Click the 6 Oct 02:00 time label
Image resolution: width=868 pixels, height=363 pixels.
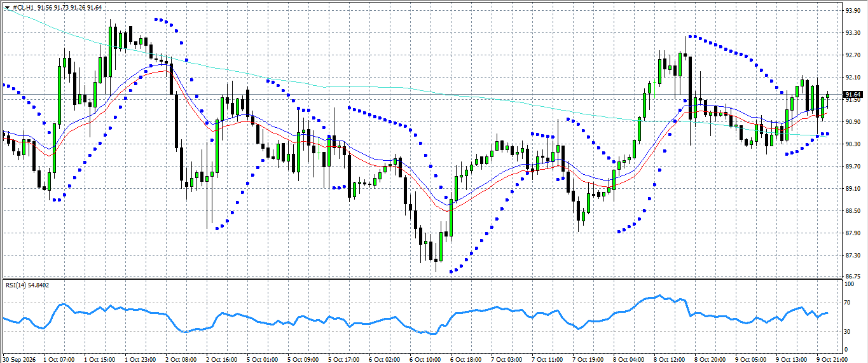[x=385, y=359]
